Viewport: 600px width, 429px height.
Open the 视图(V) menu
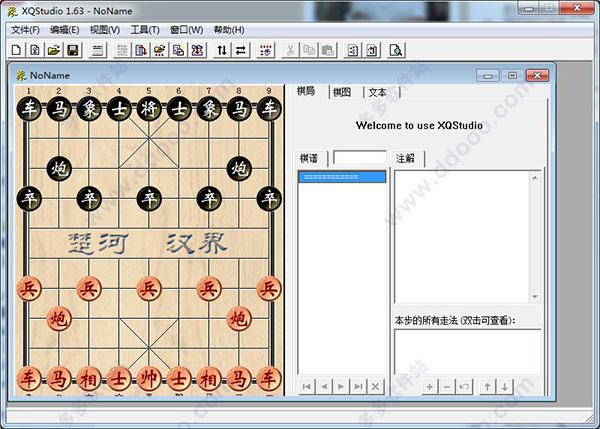click(x=105, y=30)
